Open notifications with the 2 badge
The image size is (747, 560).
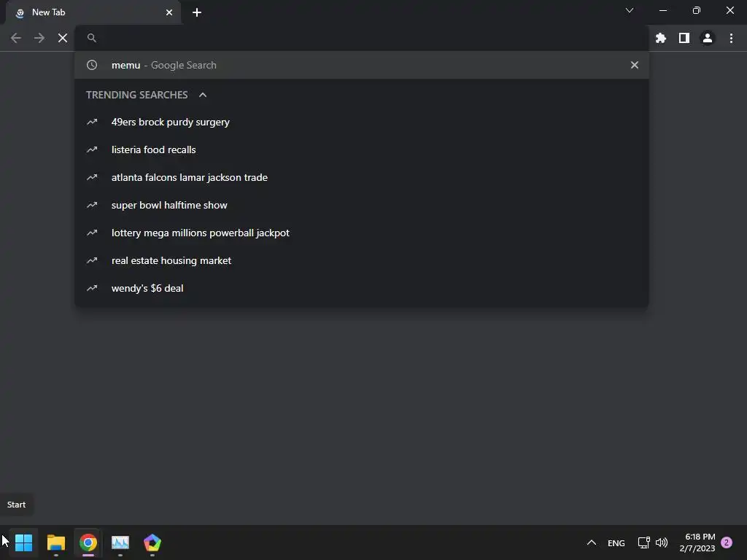(727, 542)
